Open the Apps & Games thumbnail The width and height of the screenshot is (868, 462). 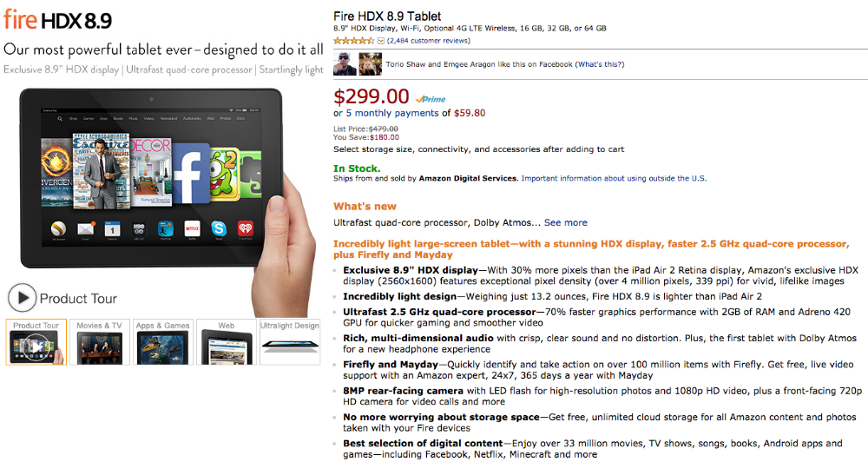pos(163,342)
